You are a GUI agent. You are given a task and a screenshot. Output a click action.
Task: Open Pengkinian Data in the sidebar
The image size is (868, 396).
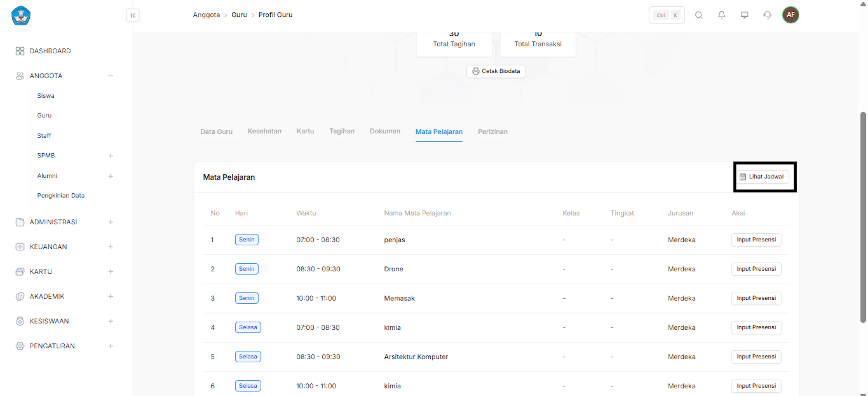[61, 195]
